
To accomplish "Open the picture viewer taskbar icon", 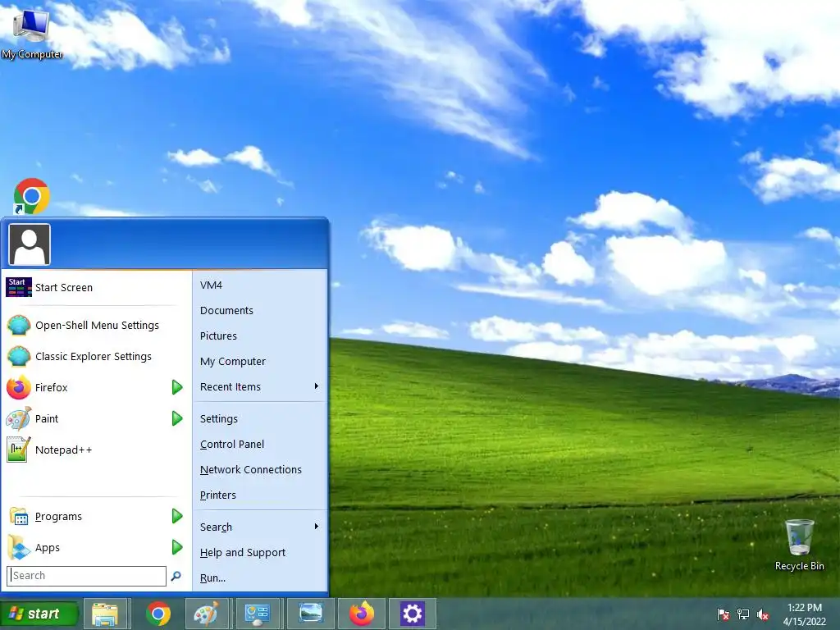I will [311, 614].
